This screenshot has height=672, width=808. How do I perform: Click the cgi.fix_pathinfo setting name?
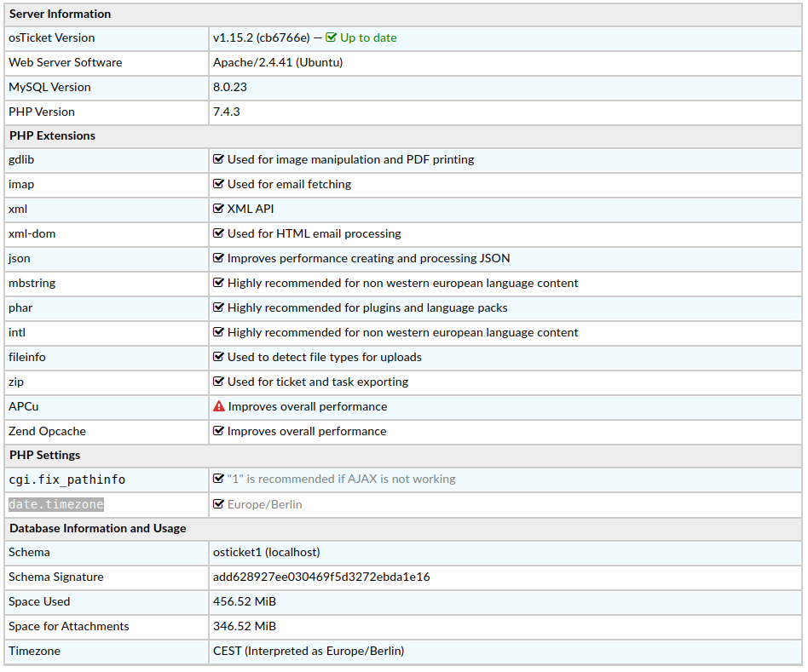67,480
